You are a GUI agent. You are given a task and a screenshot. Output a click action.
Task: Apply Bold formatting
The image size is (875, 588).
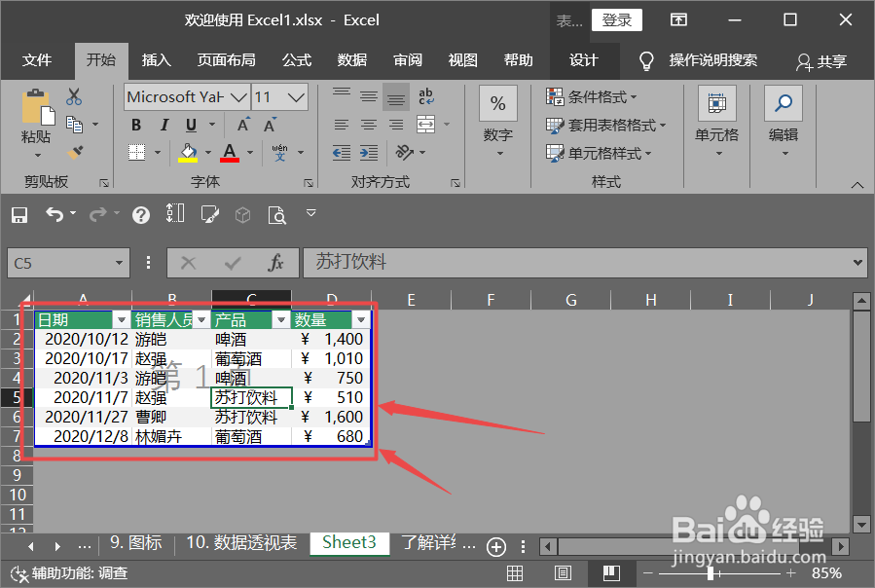tap(135, 125)
